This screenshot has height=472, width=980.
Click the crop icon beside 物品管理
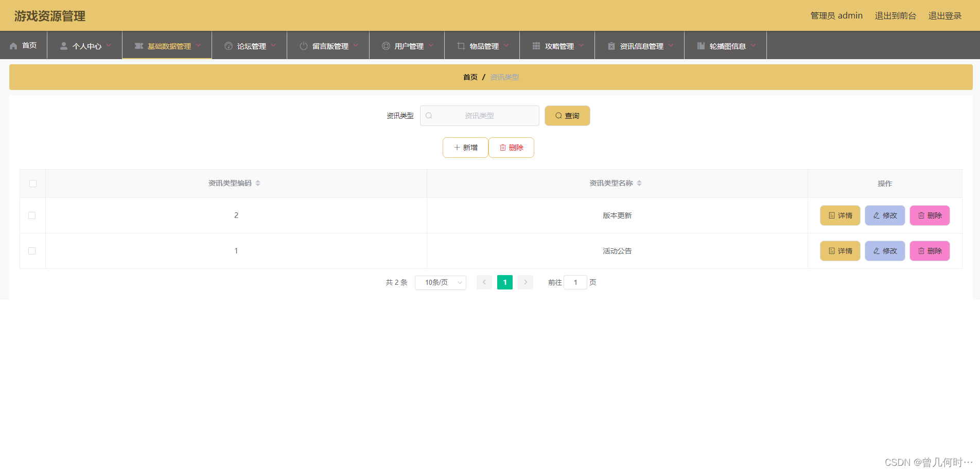[461, 46]
